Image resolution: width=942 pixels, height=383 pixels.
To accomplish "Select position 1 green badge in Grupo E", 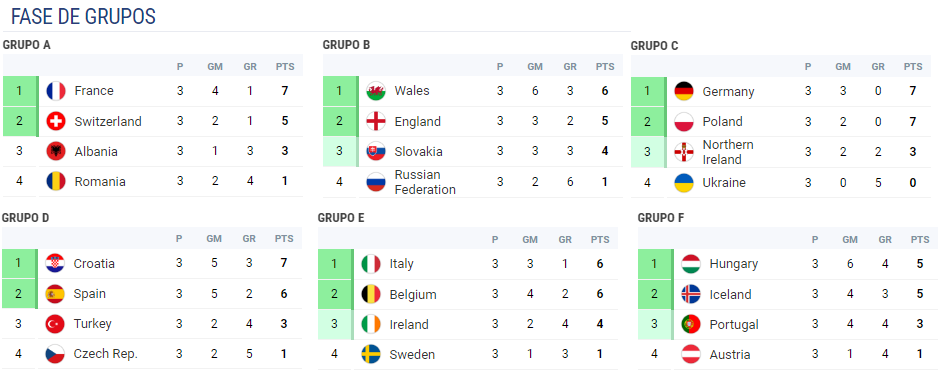I will [x=336, y=264].
